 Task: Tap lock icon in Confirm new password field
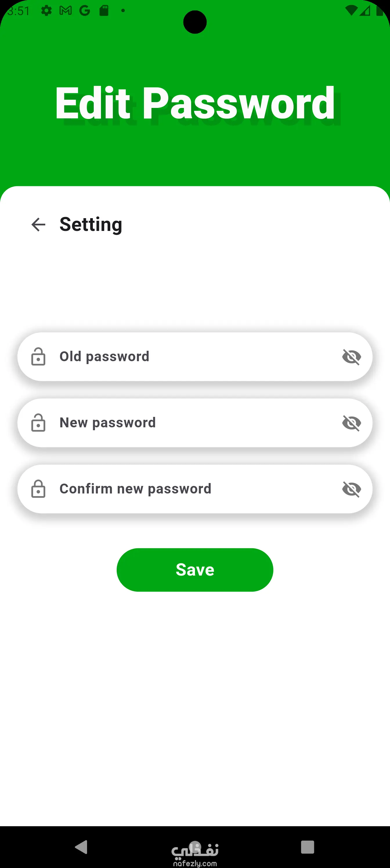[38, 489]
